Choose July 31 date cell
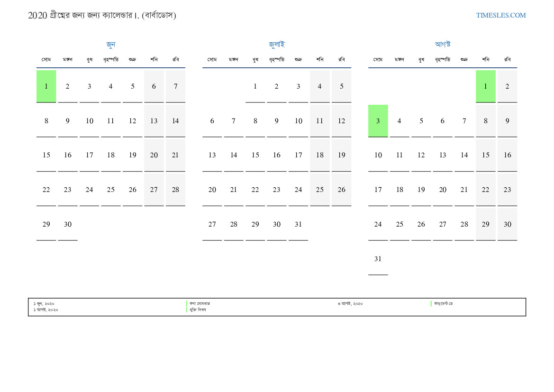The width and height of the screenshot is (554, 392). (x=298, y=225)
